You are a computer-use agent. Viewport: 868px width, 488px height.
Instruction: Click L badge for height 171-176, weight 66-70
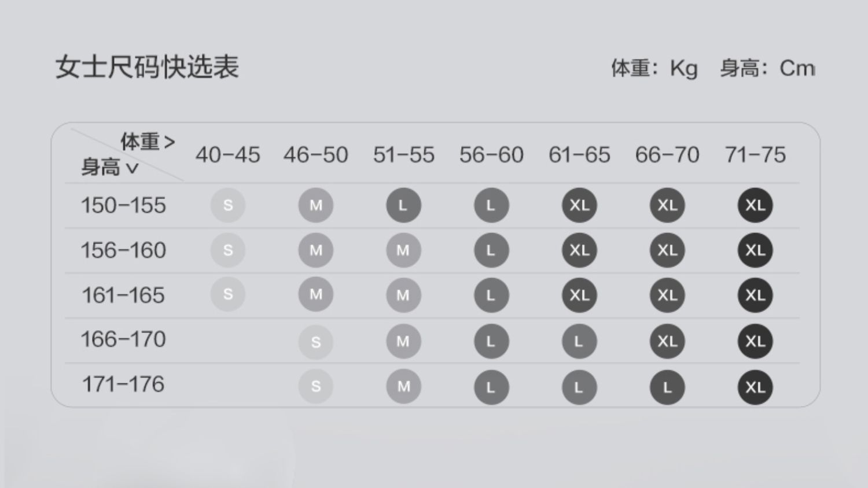(x=667, y=387)
